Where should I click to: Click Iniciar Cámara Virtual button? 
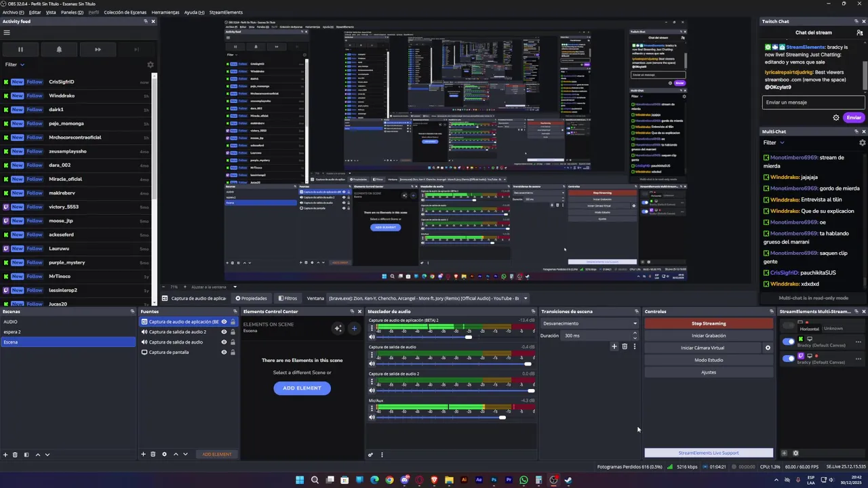(x=703, y=348)
